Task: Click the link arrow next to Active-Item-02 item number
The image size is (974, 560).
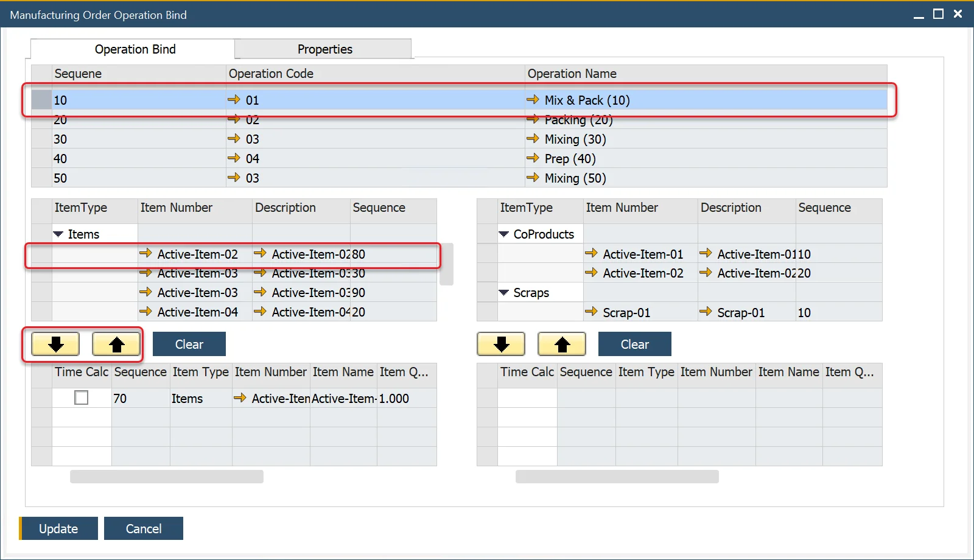Action: (147, 254)
